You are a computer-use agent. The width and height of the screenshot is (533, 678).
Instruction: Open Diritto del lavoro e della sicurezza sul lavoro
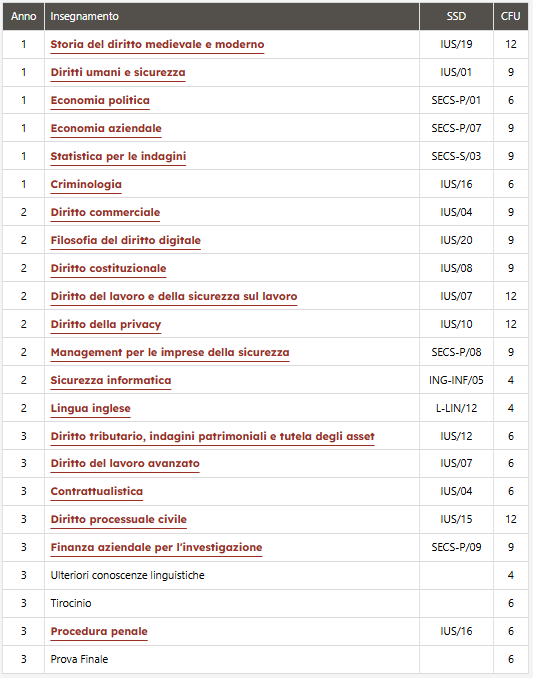click(174, 297)
